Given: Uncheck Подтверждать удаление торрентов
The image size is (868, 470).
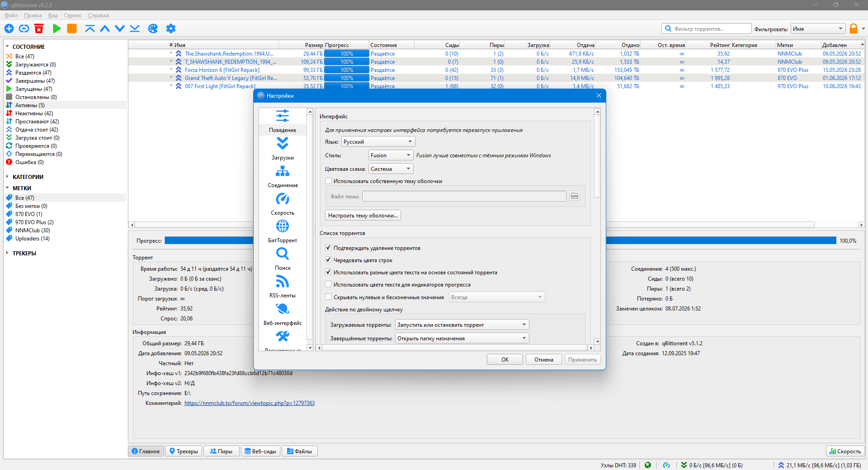Looking at the screenshot, I should 329,248.
